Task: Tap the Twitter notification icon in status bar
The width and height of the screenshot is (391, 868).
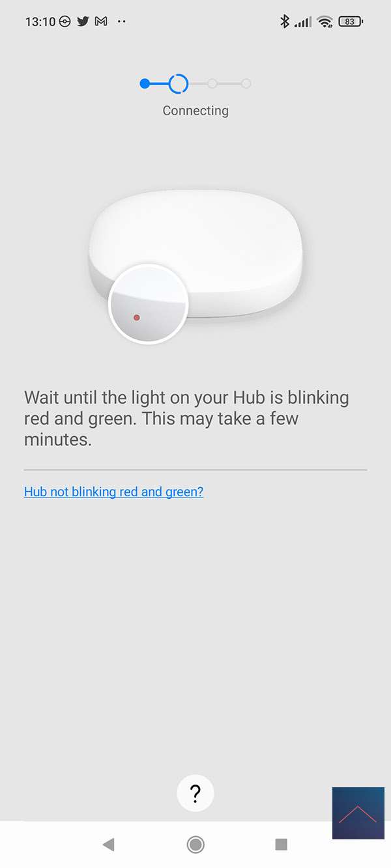Action: [x=83, y=21]
